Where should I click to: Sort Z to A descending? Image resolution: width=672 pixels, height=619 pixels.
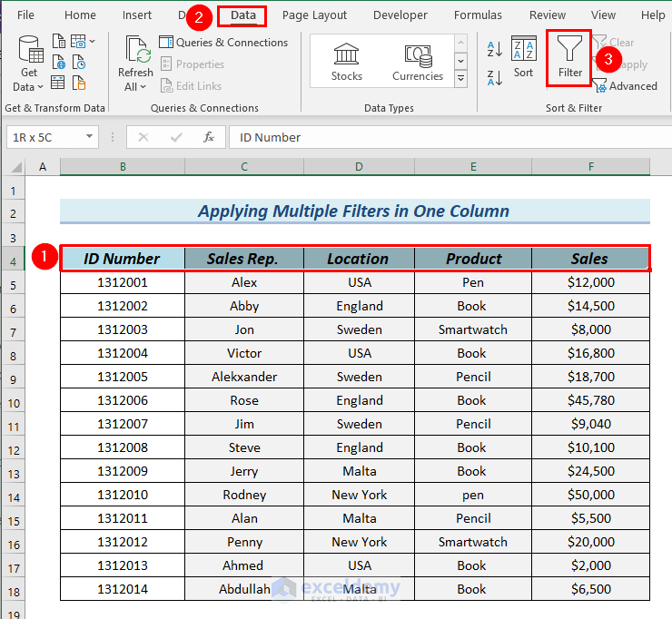pos(495,76)
